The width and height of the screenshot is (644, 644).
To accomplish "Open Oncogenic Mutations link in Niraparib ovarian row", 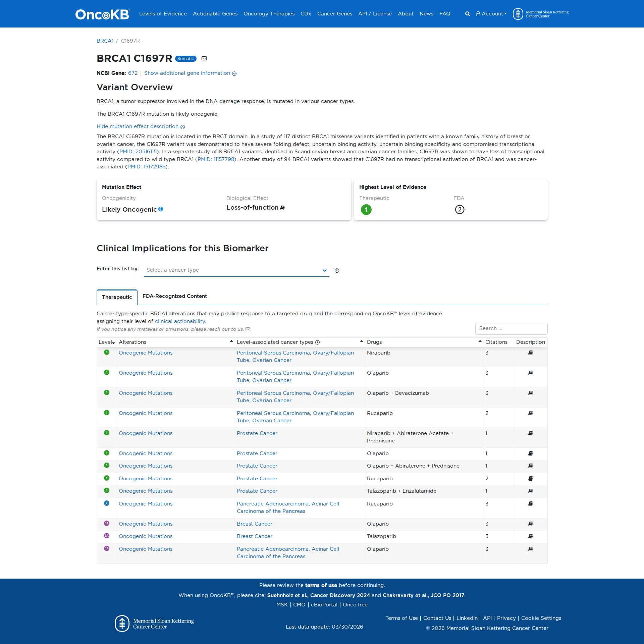I will (146, 353).
